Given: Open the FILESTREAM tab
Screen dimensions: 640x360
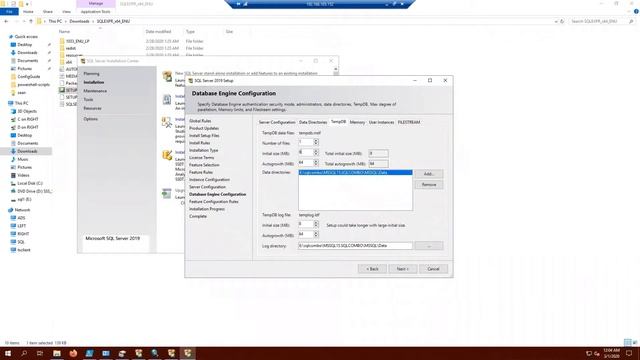Looking at the screenshot, I should pyautogui.click(x=409, y=122).
